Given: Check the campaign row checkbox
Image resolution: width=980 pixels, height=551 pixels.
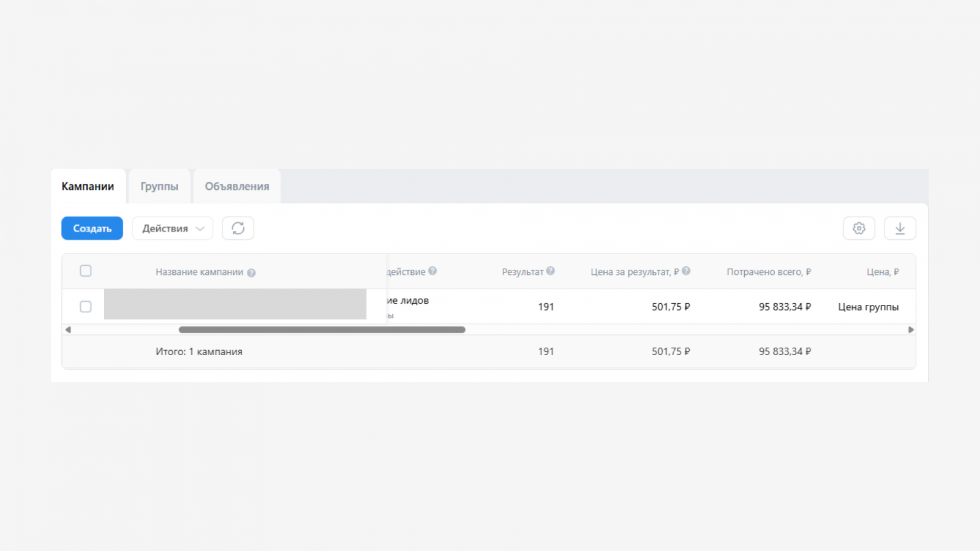Looking at the screenshot, I should 86,307.
